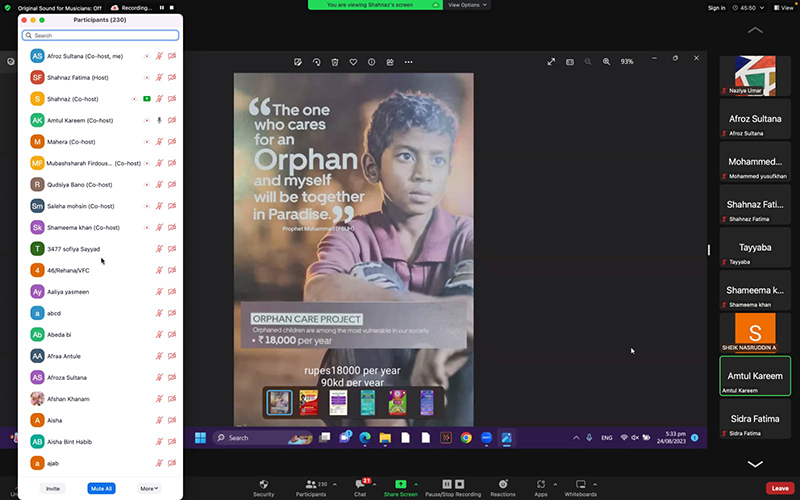Toggle mute icon for Shahnaz Fatima (Host)
This screenshot has width=800, height=500.
(159, 78)
